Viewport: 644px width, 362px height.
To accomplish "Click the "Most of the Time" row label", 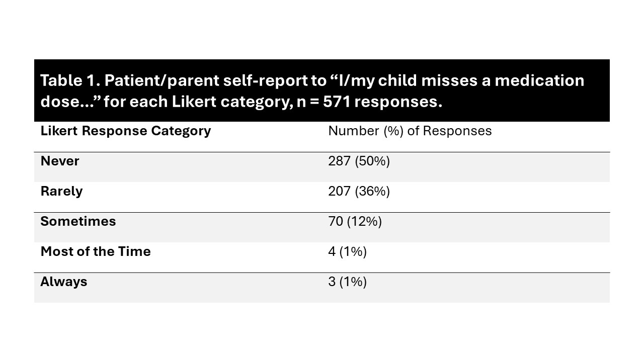I will tap(96, 251).
